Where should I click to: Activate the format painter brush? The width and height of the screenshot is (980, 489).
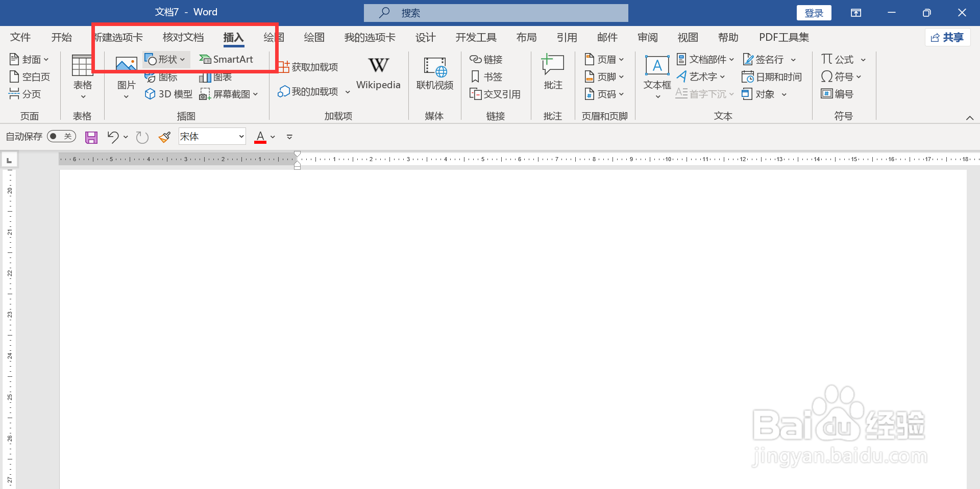(164, 137)
